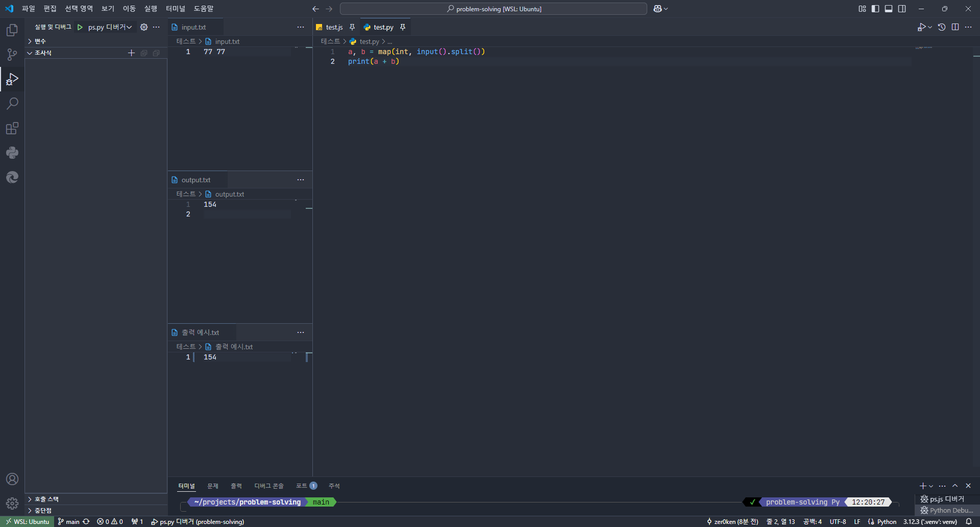The height and width of the screenshot is (527, 980).
Task: Change the LF end-of-line sequence
Action: click(857, 521)
